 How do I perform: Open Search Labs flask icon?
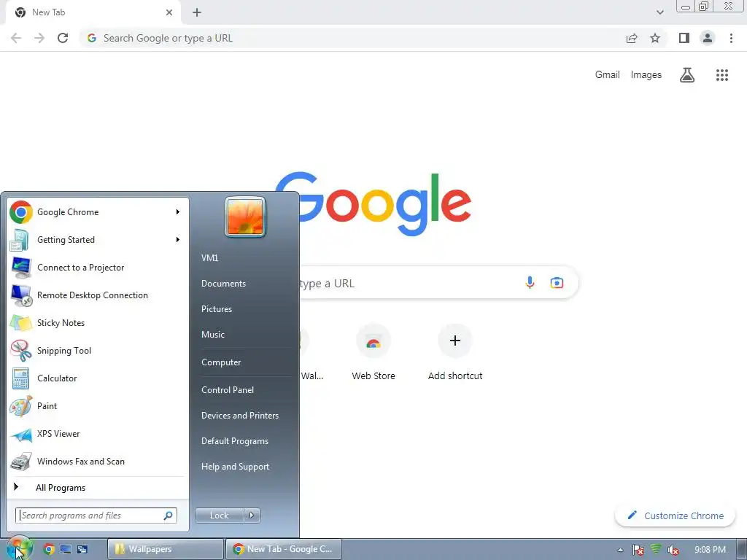687,75
